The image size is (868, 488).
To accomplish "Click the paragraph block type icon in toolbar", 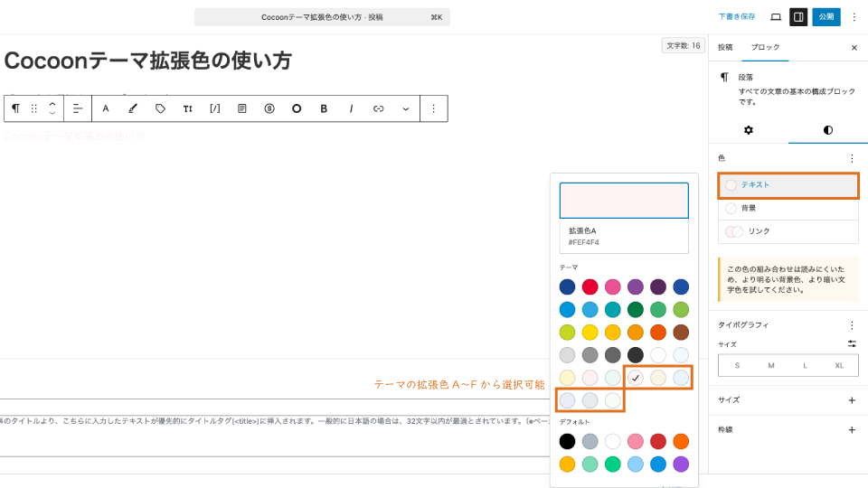I will point(16,108).
